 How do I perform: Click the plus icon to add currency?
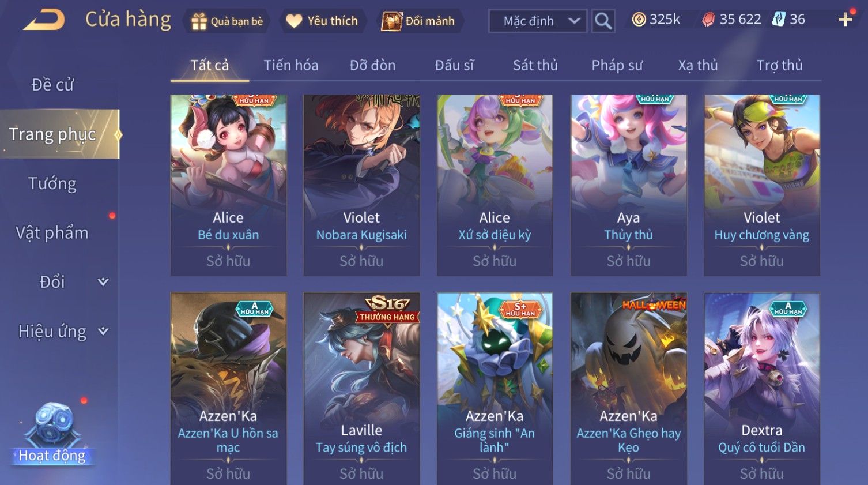pos(846,20)
